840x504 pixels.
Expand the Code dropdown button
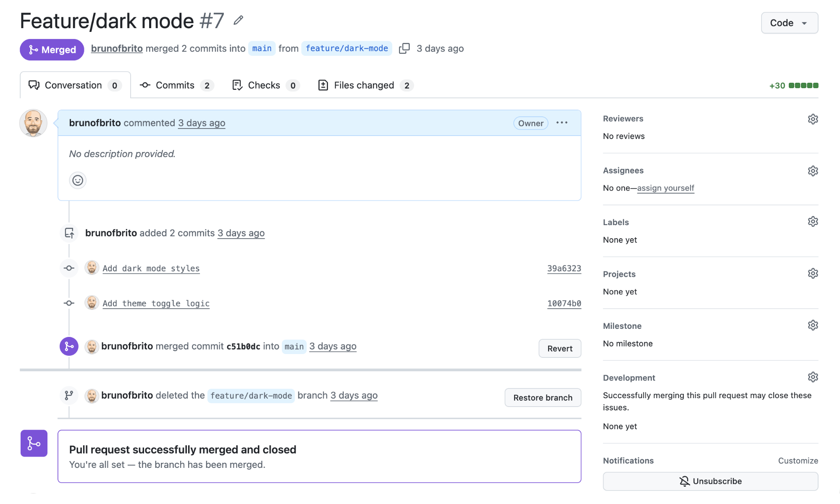789,23
